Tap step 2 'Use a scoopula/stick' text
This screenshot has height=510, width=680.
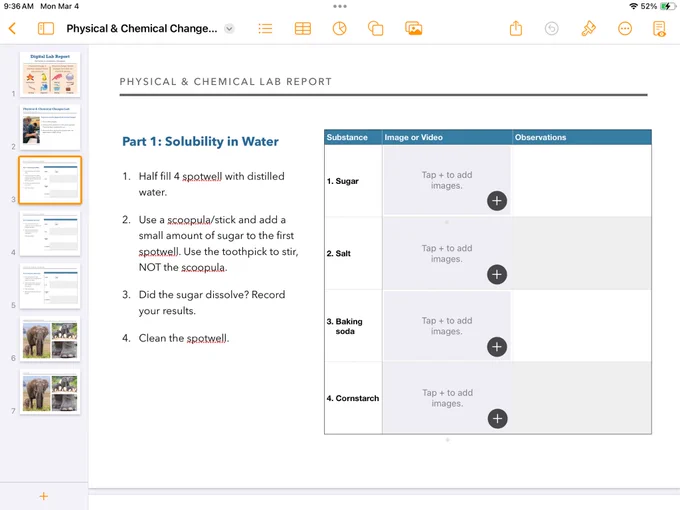219,244
